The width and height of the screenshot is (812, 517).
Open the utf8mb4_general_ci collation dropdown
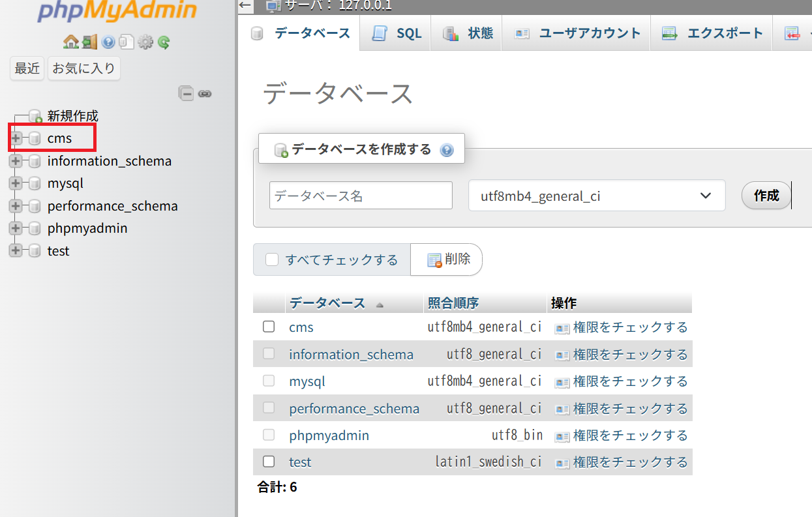(x=596, y=196)
